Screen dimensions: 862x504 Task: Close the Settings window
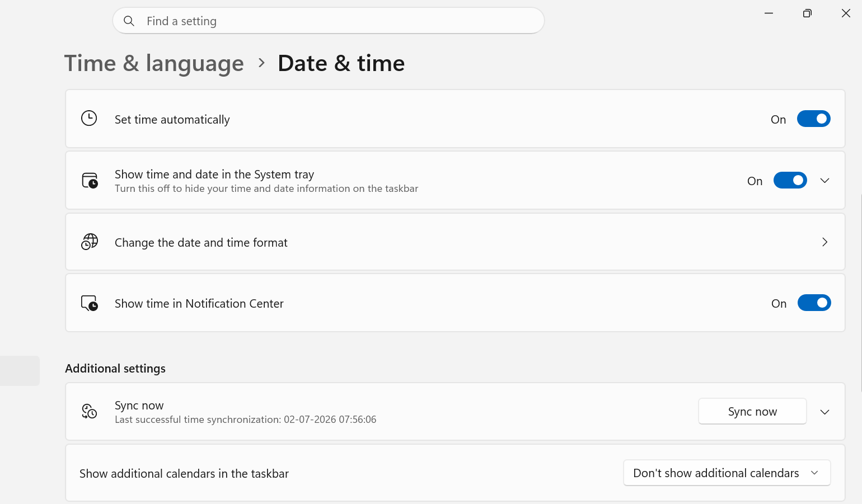coord(846,13)
